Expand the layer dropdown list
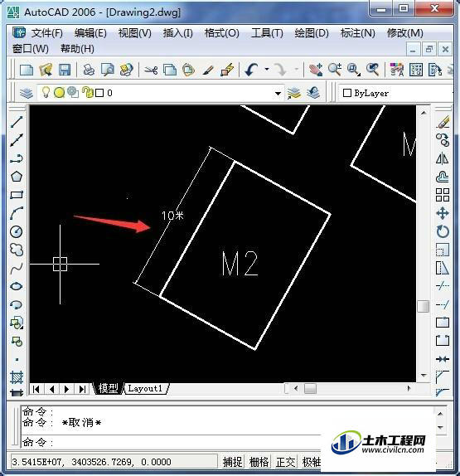Image resolution: width=460 pixels, height=476 pixels. pos(278,93)
